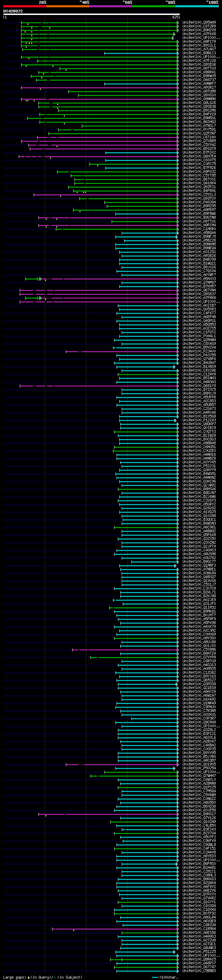Click the UniRef100_P43785 hit name
The height and width of the screenshot is (980, 222).
(199, 355)
